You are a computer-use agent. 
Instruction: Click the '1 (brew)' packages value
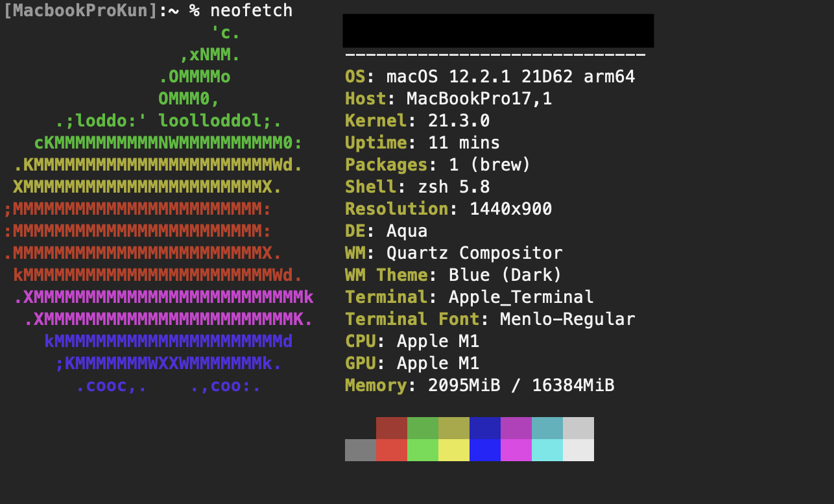[x=490, y=165]
